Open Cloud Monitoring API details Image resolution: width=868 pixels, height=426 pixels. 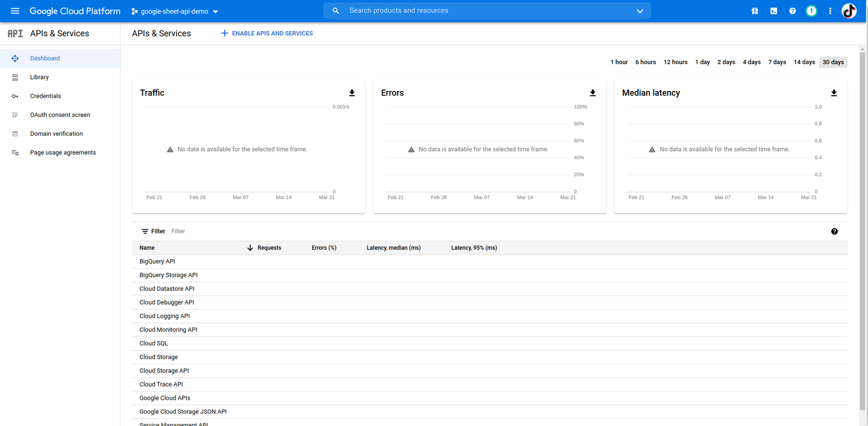click(x=168, y=330)
